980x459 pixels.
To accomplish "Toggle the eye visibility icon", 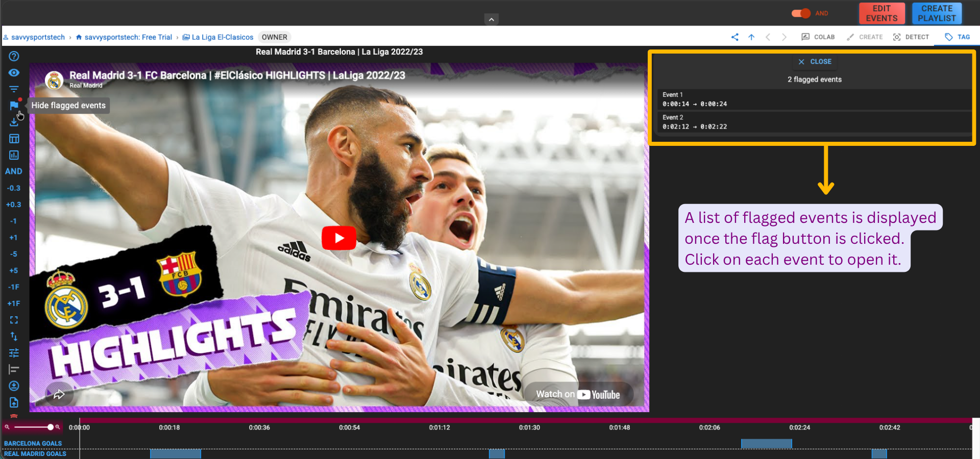I will (x=14, y=72).
